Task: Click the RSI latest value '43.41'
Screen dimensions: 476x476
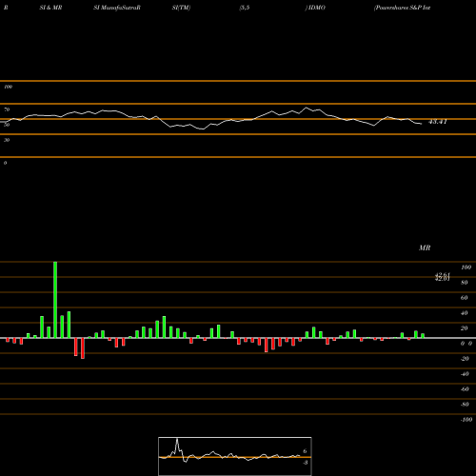Action: pyautogui.click(x=438, y=122)
